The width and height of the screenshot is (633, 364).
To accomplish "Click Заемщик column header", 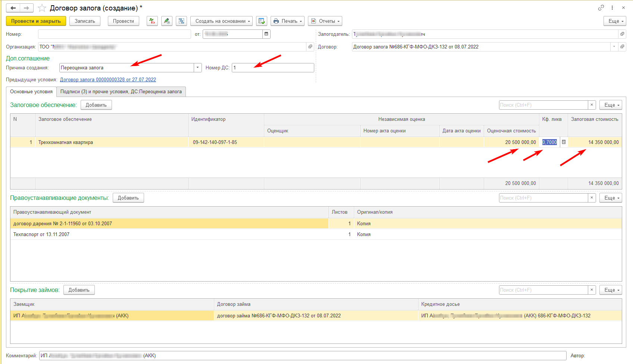I will tap(112, 304).
